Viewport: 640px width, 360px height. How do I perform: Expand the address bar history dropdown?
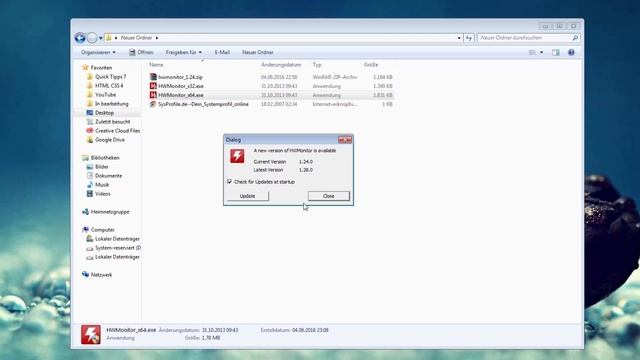[x=459, y=38]
